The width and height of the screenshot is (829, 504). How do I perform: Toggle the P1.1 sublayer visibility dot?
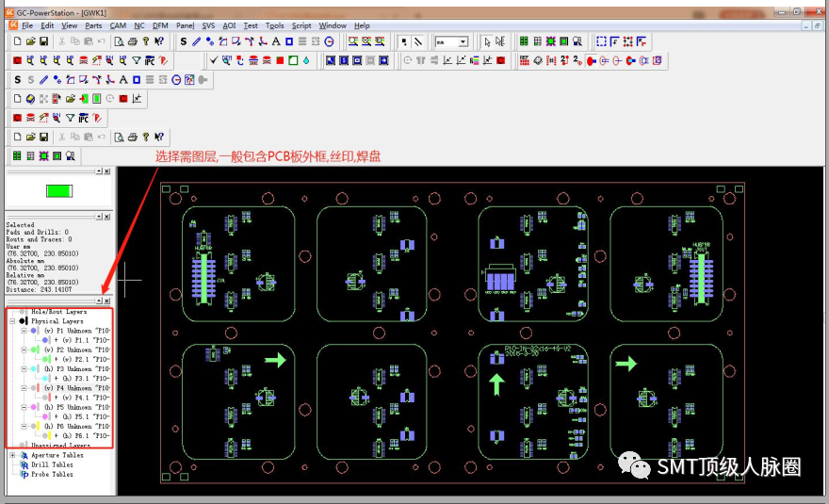coord(45,340)
